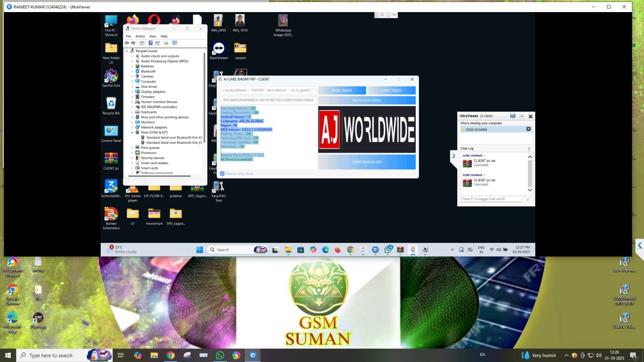Collapse the UltraViewer chat panel with the arrow
644x362 pixels.
[453, 156]
